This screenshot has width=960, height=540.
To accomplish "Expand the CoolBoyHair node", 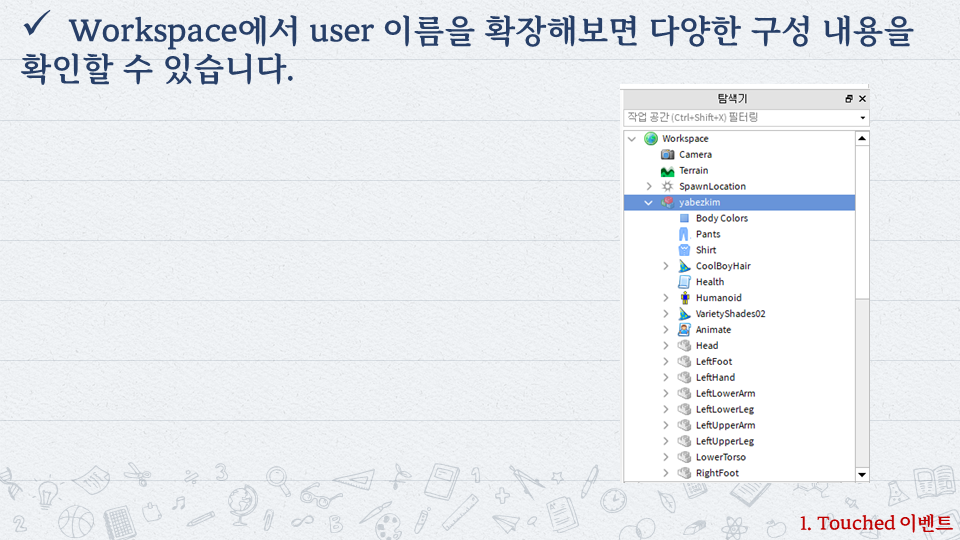I will click(666, 266).
